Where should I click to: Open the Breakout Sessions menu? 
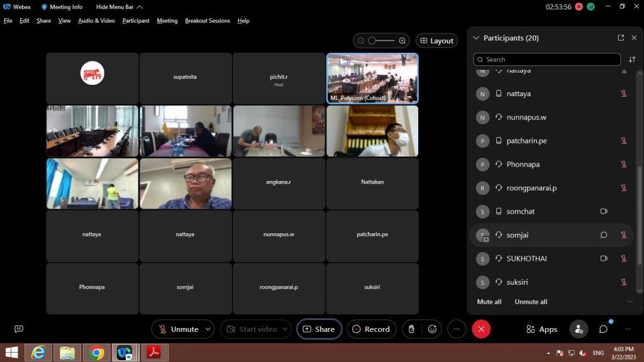coord(207,21)
